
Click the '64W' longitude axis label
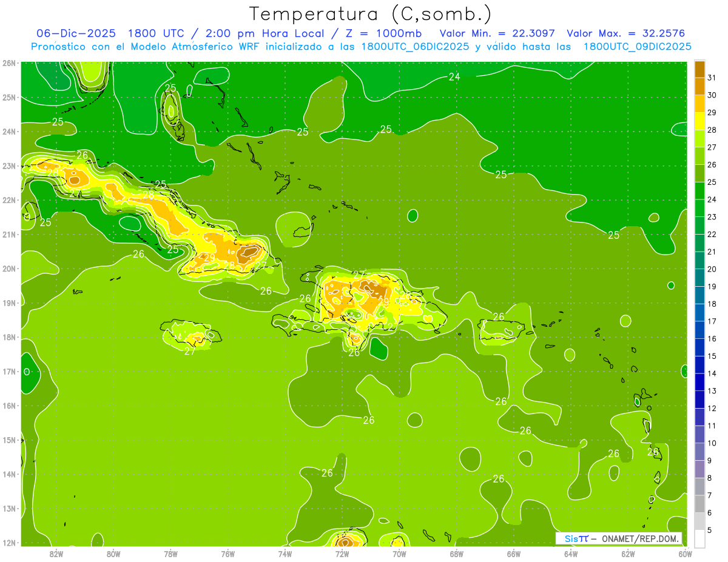tap(571, 554)
